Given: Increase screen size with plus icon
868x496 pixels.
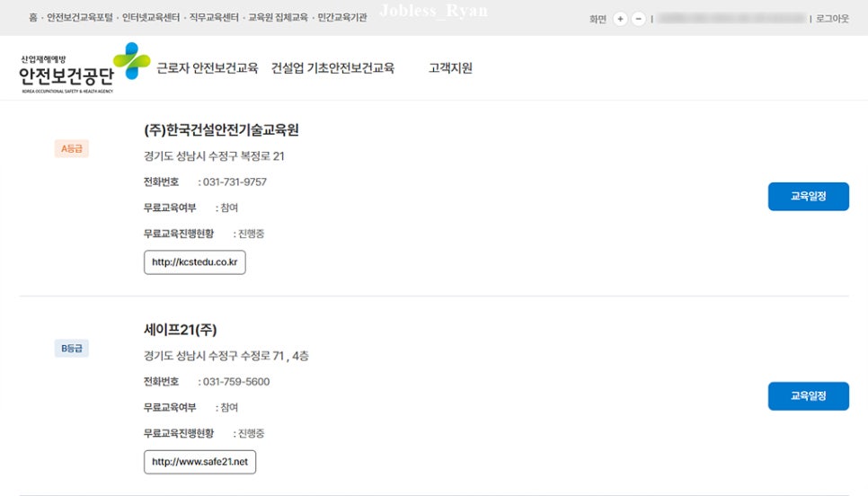Looking at the screenshot, I should click(x=620, y=19).
